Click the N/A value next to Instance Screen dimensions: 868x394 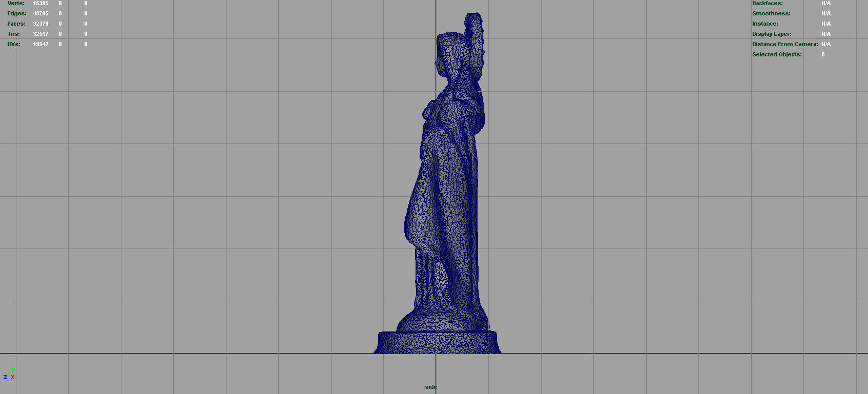826,24
